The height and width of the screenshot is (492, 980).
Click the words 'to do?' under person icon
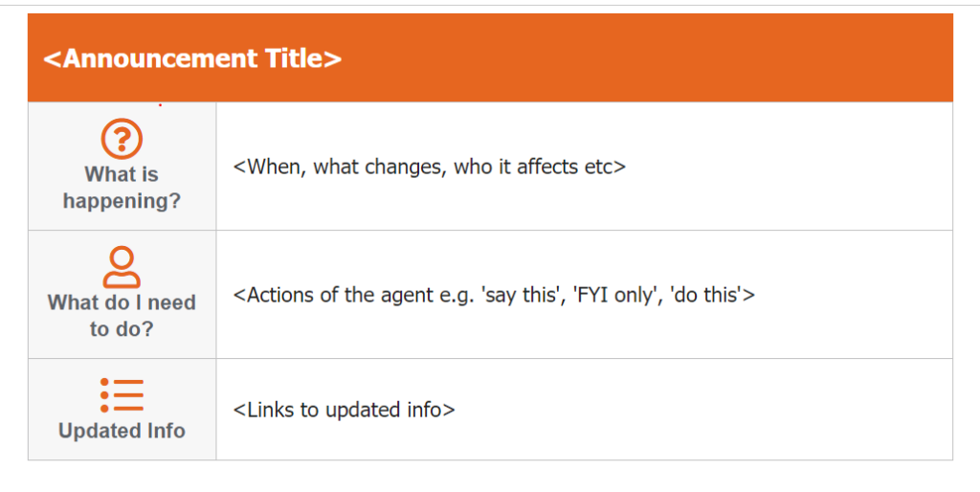(122, 329)
